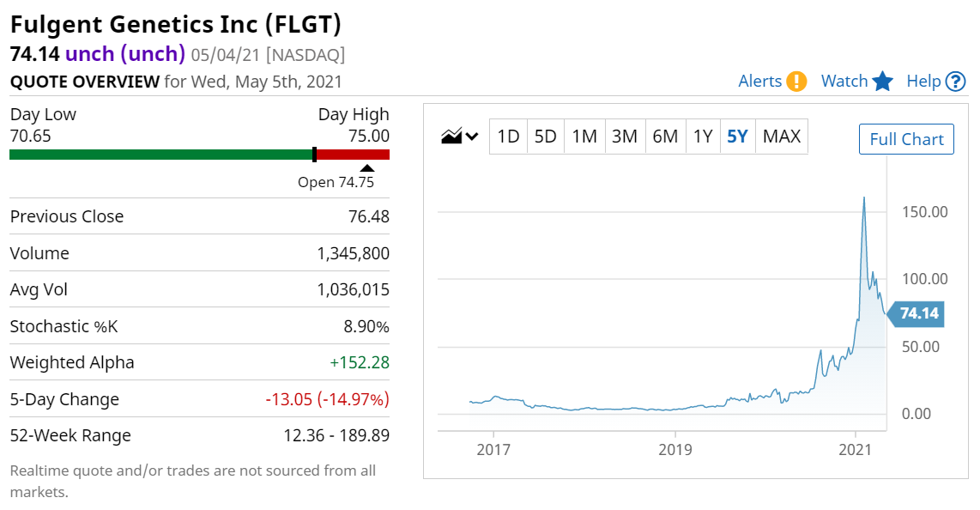Click the 5-Day Change value -13.05 (-14.97%)
The image size is (980, 510).
[328, 399]
